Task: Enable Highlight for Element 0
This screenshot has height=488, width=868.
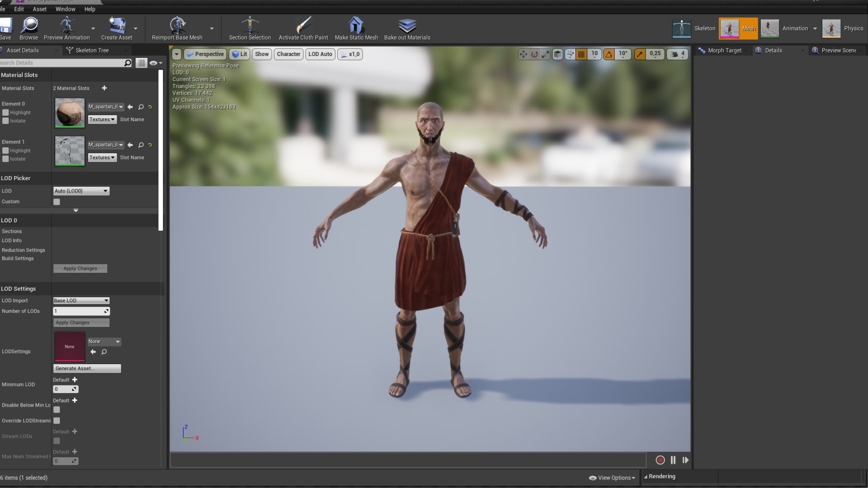Action: (x=5, y=113)
